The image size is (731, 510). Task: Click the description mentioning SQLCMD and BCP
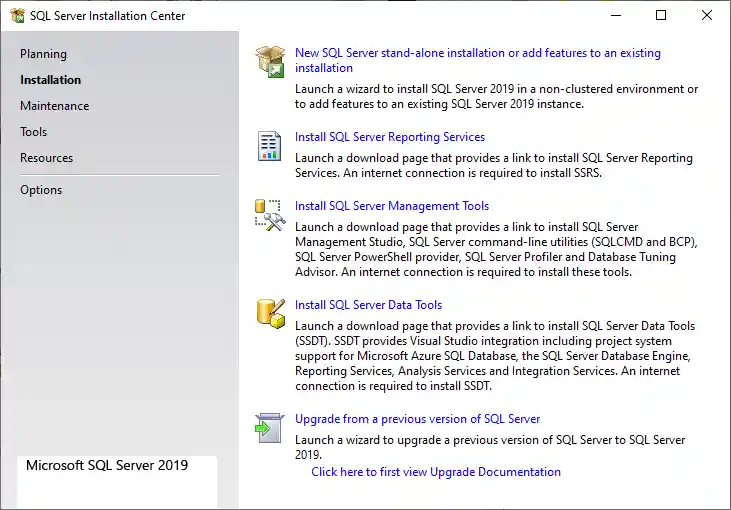click(496, 249)
